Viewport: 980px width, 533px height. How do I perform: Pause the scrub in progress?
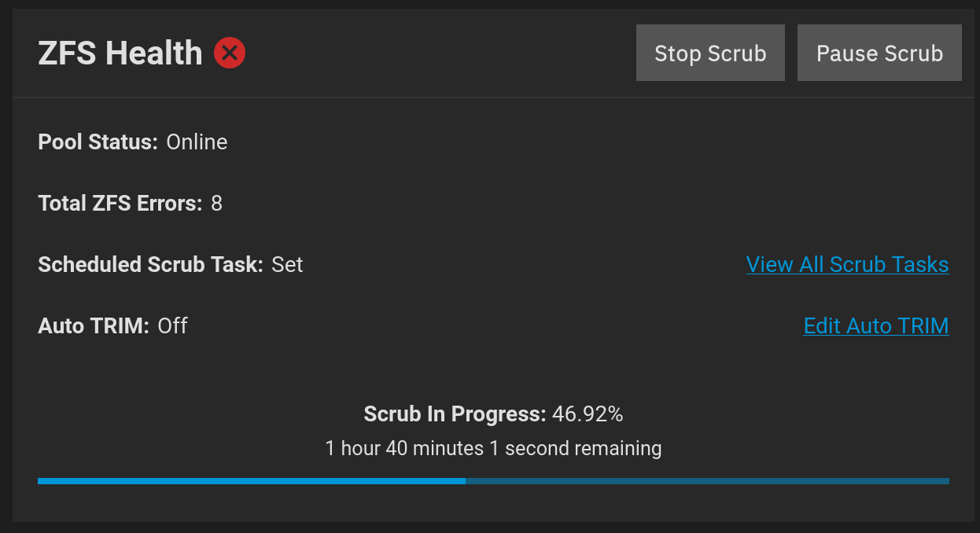point(879,53)
